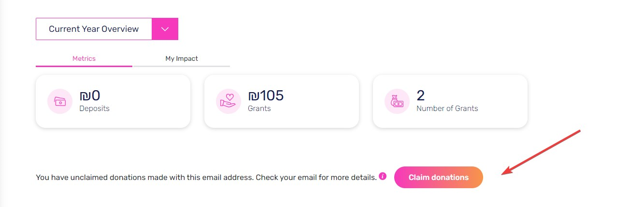The height and width of the screenshot is (207, 644).
Task: Expand the pink chevron dropdown button
Action: 165,29
